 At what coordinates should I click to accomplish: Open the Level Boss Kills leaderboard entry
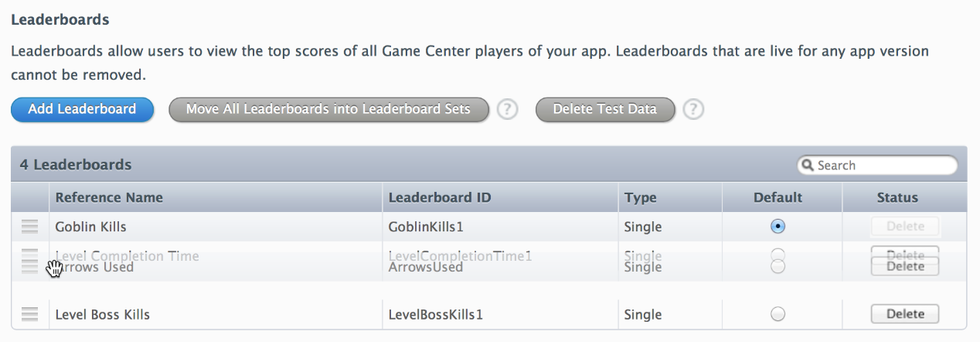coord(102,314)
